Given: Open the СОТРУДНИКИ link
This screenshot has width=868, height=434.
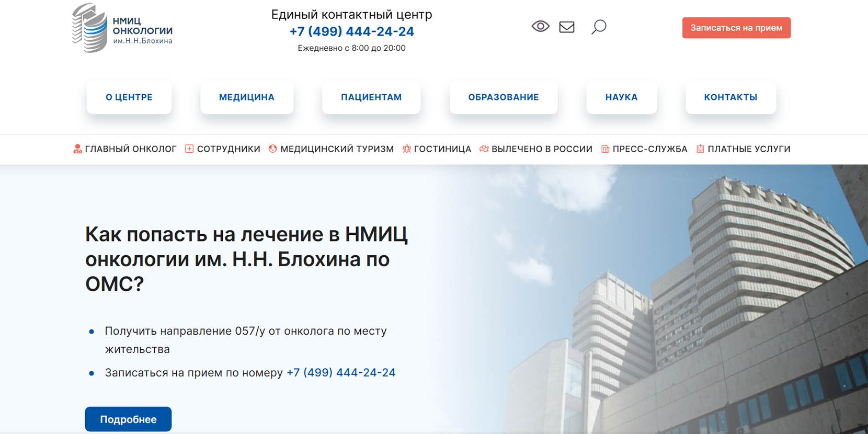Looking at the screenshot, I should click(x=229, y=149).
